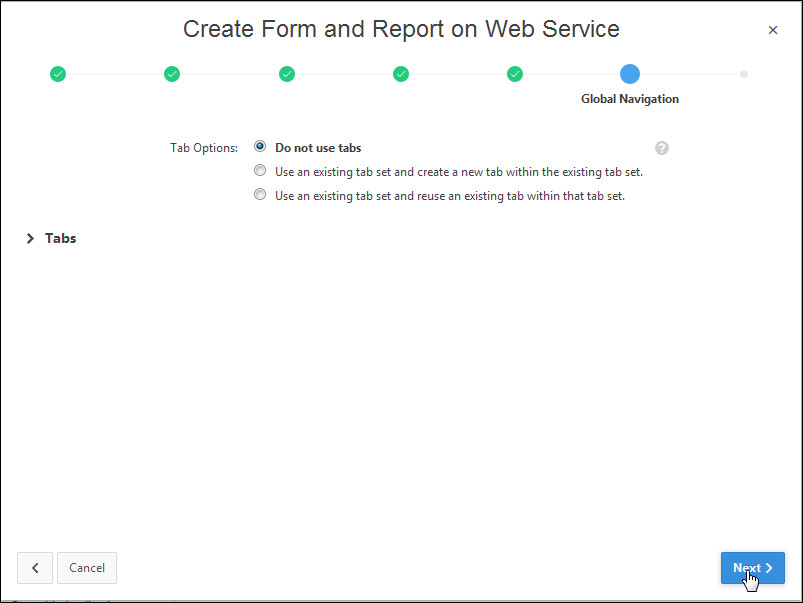Screen dimensions: 803x603
Task: Click the fourth completed wizard step marker
Action: pyautogui.click(x=401, y=74)
